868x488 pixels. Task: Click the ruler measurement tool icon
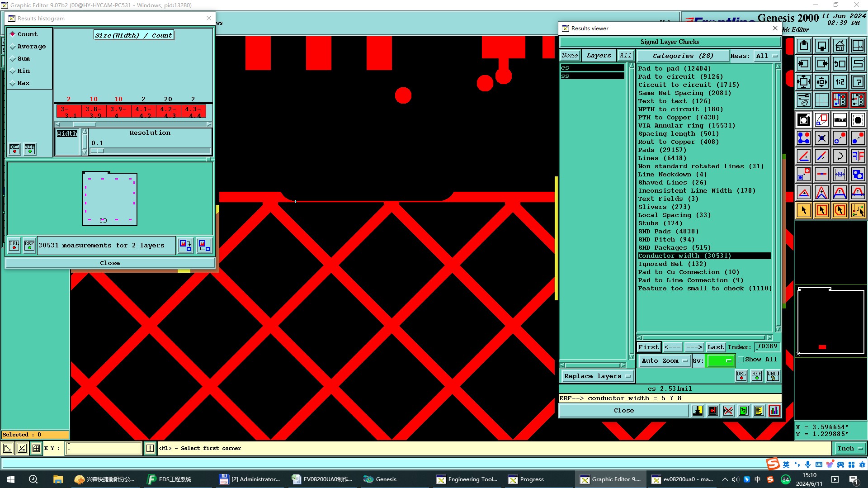point(840,120)
